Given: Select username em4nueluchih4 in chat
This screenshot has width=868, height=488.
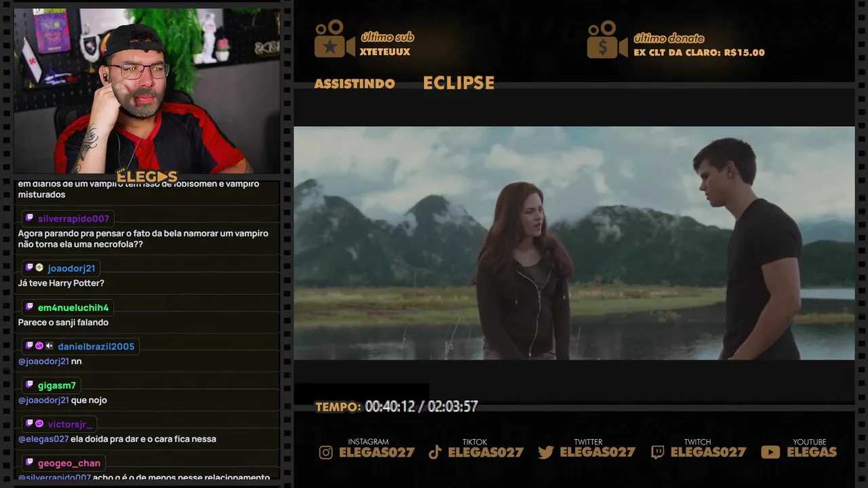Looking at the screenshot, I should pos(73,308).
